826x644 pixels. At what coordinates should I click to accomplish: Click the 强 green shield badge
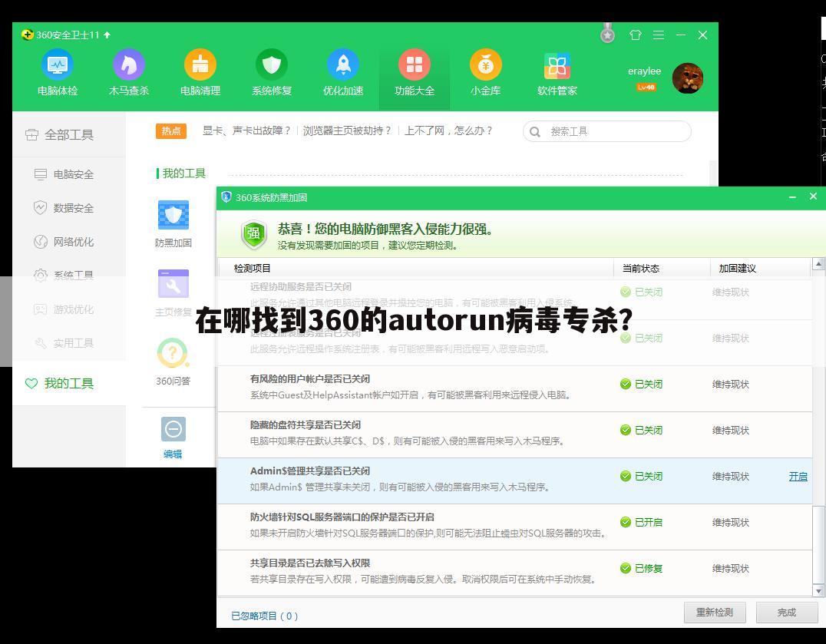pyautogui.click(x=254, y=234)
